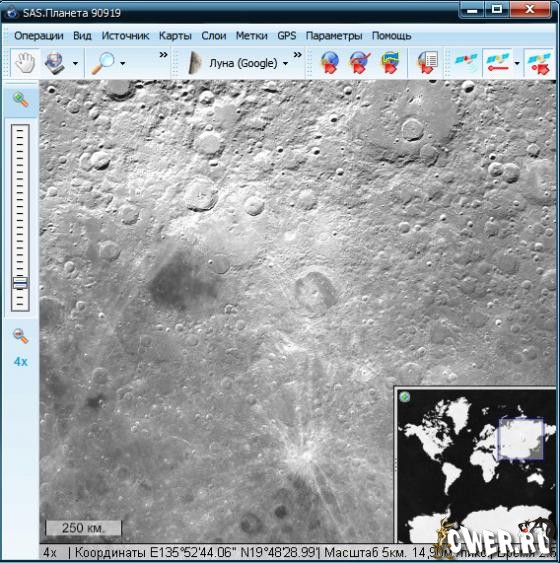
Task: Click the GPS satellite red arrow icon
Action: click(539, 63)
